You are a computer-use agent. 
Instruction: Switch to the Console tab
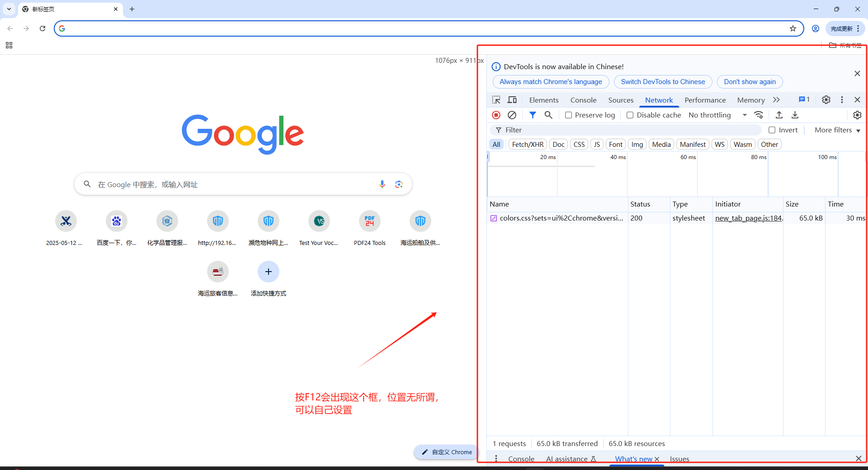[x=583, y=100]
